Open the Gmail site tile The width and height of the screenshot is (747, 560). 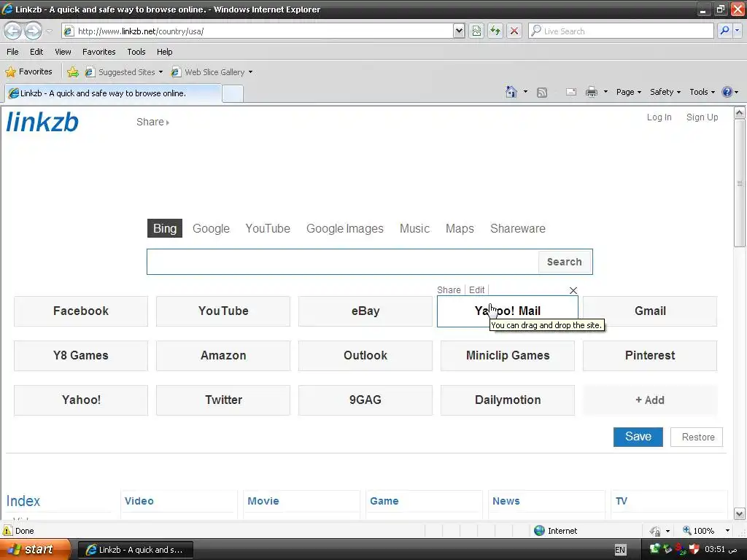click(650, 311)
